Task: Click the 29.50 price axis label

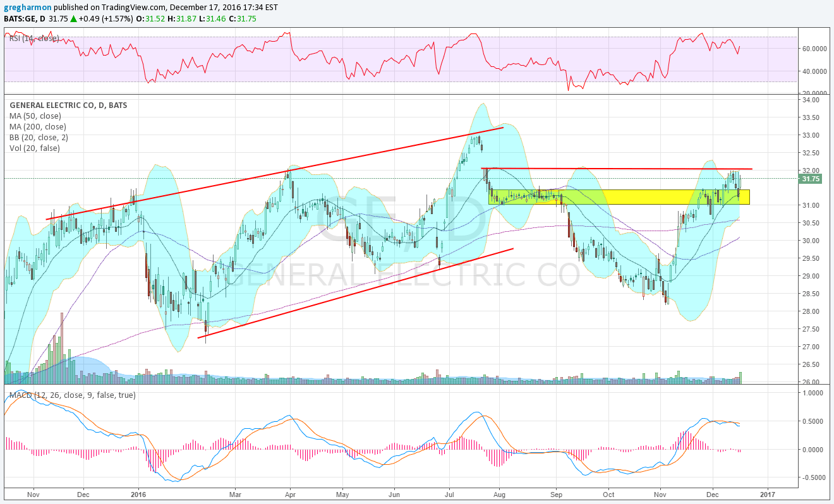Action: 811,258
